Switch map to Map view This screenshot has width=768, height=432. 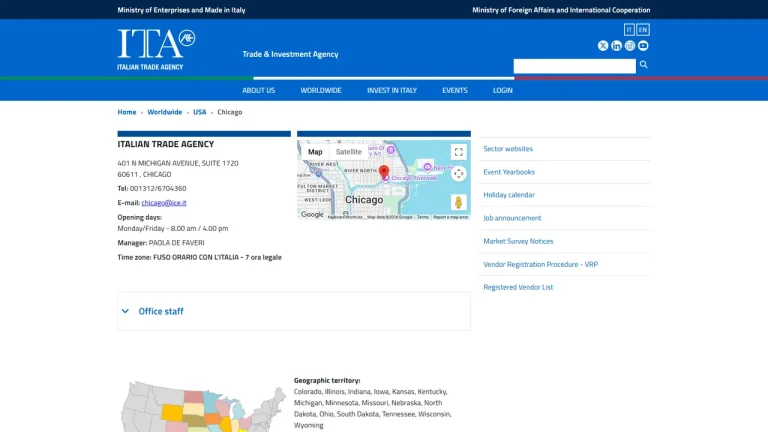tap(315, 152)
